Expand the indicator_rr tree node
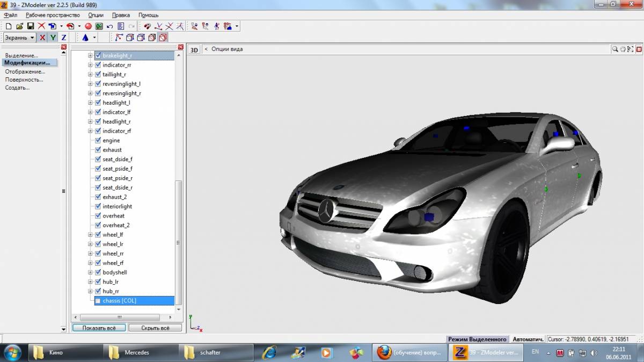 [90, 65]
